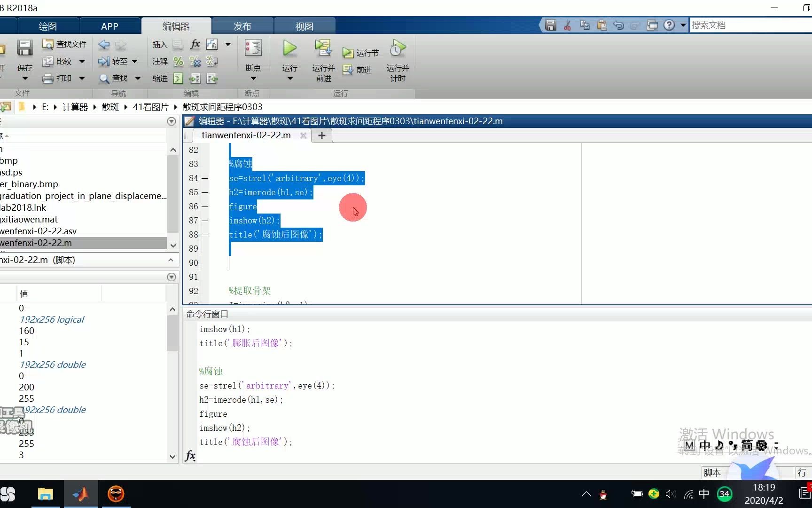Image resolution: width=812 pixels, height=508 pixels.
Task: Expand the Current Folder panel actions menu
Action: [172, 121]
